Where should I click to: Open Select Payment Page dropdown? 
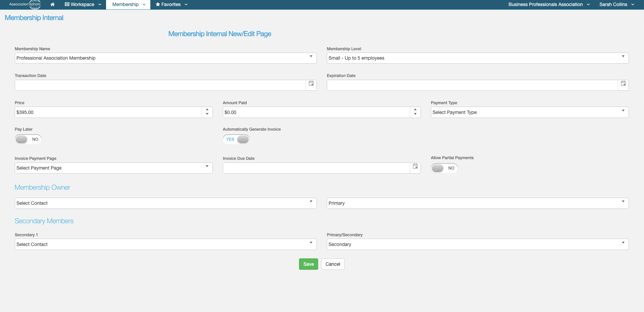114,168
